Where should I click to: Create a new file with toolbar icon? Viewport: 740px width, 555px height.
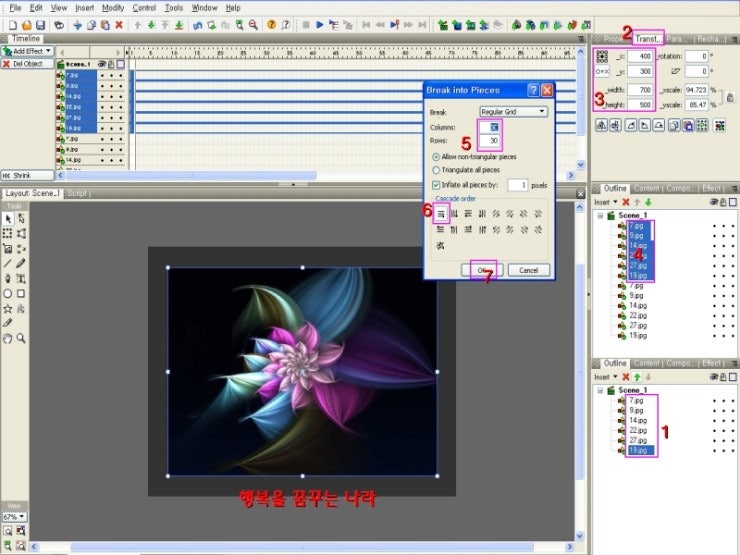point(13,25)
